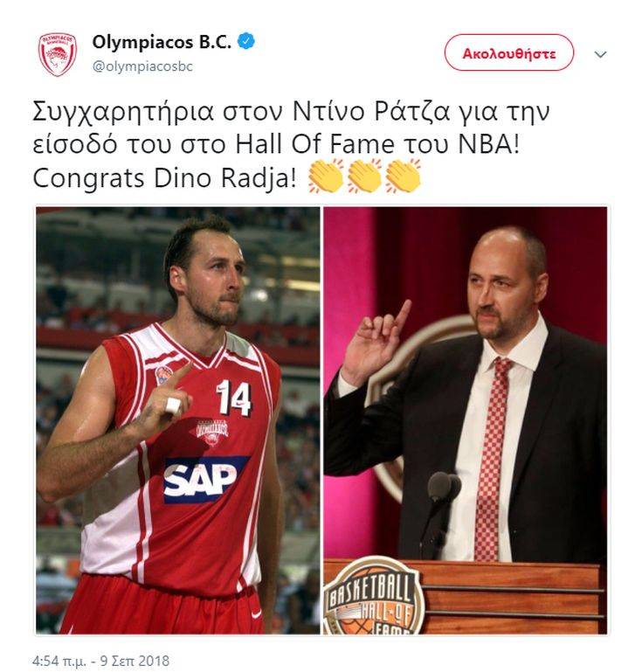Screen dimensions: 642x672
Task: Click the Greek tweet text line
Action: pyautogui.click(x=291, y=128)
